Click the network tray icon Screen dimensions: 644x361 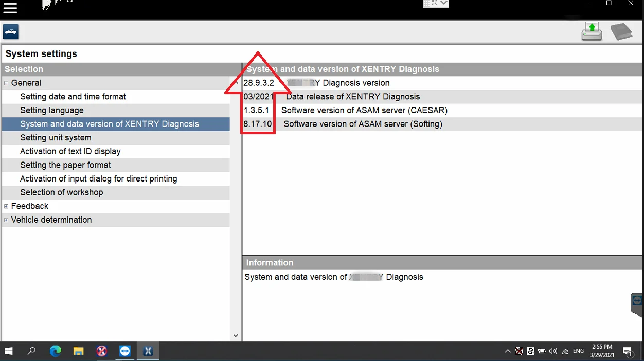click(565, 351)
